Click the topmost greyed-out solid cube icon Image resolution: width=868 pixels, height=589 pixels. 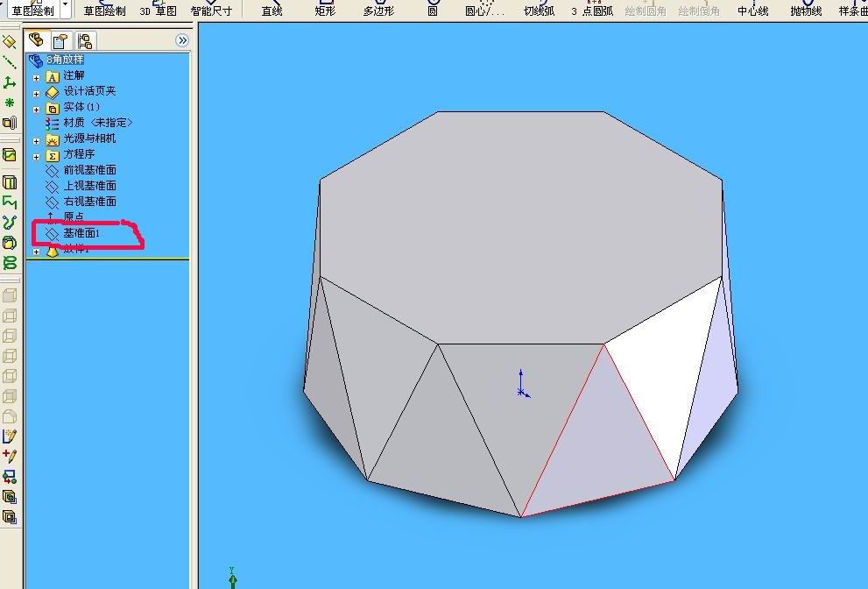point(10,295)
